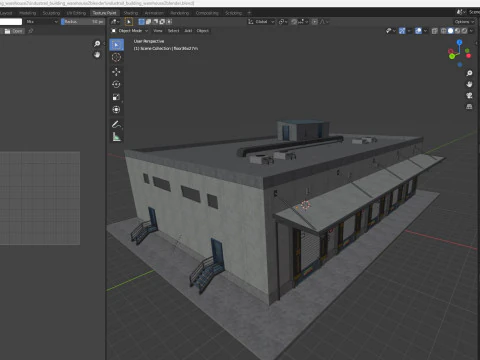Toggle X-ray display
480x360 pixels.
(x=435, y=31)
